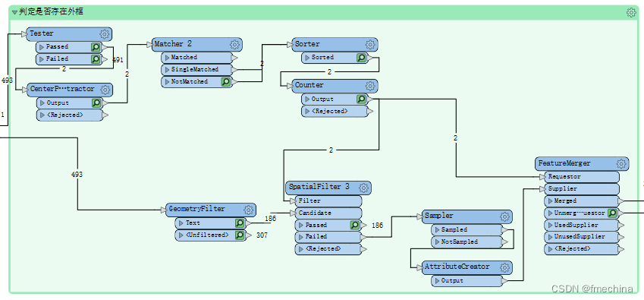This screenshot has width=644, height=300.
Task: Open Matcher 2 parameters gear
Action: click(x=234, y=44)
